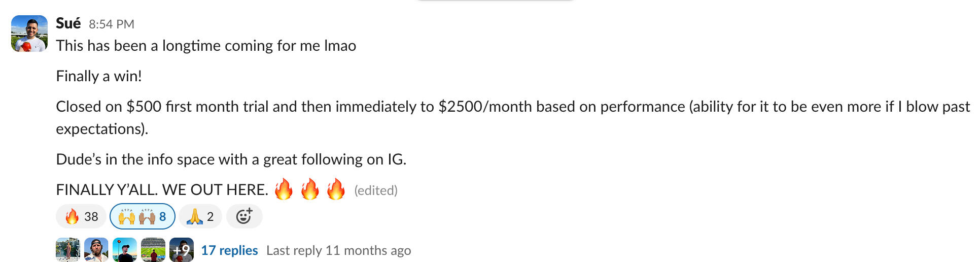980x262 pixels.
Task: Click the first replier avatar with balcony scene
Action: (68, 250)
